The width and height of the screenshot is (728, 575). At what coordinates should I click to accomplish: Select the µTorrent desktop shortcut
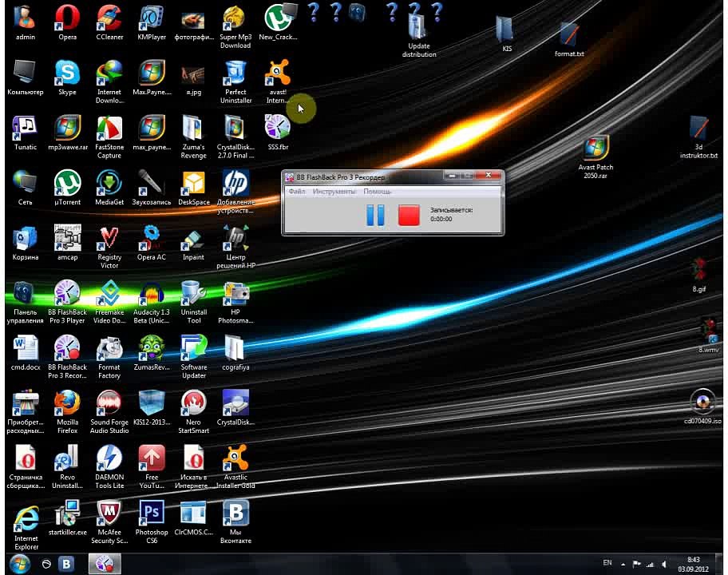[67, 188]
